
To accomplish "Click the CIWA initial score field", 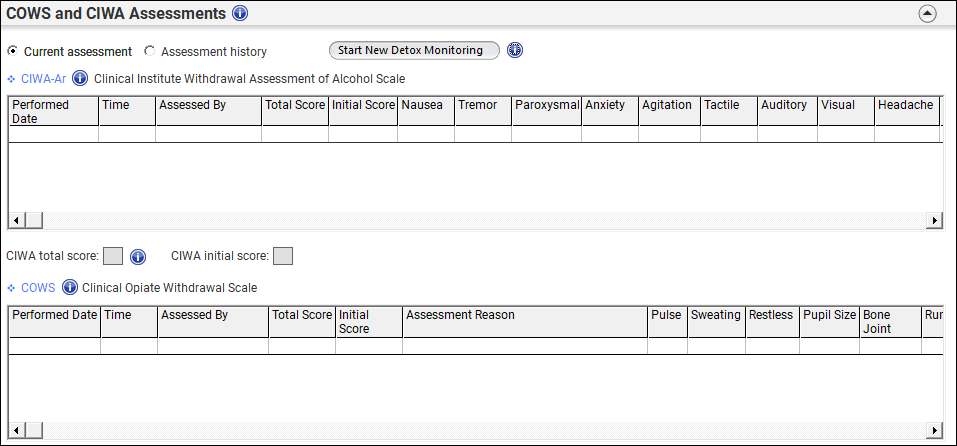I will coord(283,256).
